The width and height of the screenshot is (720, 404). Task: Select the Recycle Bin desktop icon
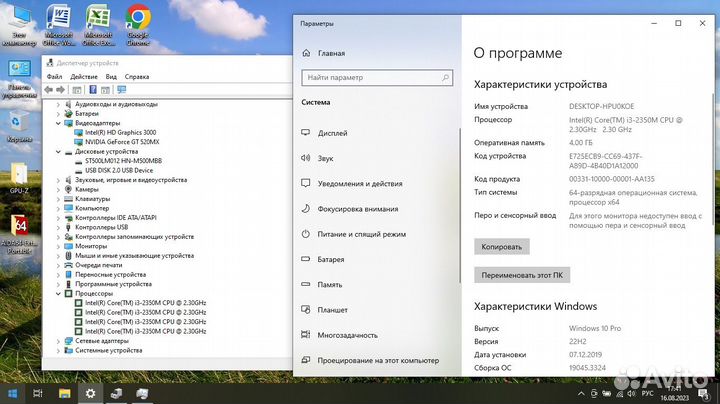point(19,126)
